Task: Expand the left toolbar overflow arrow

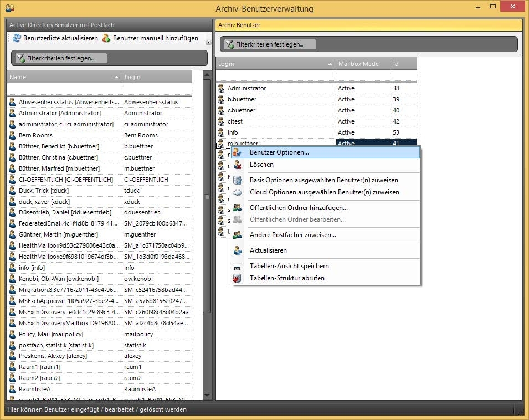Action: pyautogui.click(x=209, y=41)
